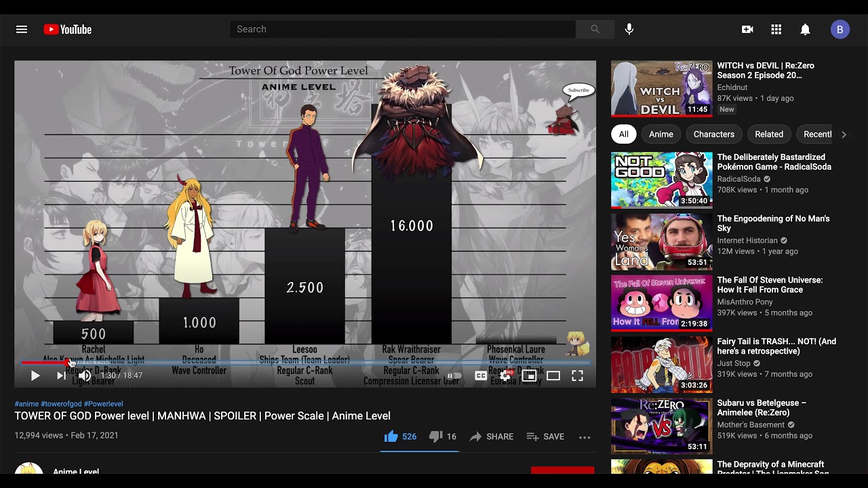The image size is (868, 488).
Task: Open account avatar menu B
Action: point(840,29)
